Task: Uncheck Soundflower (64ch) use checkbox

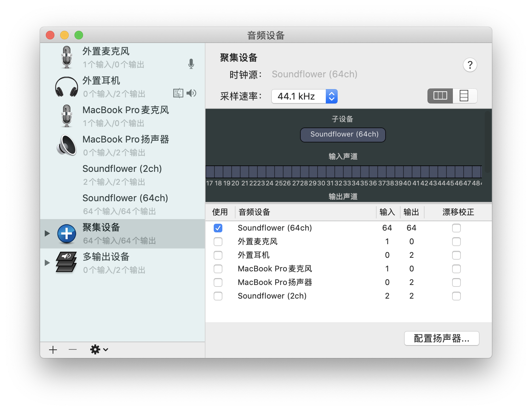Action: tap(218, 228)
